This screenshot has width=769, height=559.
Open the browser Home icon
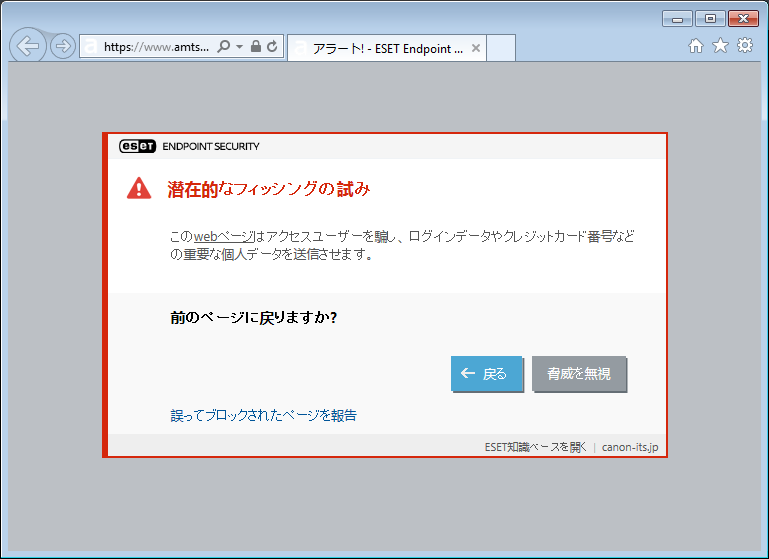click(695, 46)
